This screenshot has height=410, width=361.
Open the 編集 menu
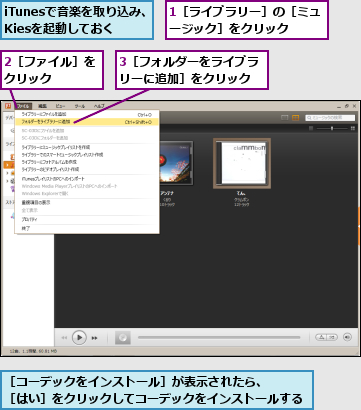click(42, 106)
